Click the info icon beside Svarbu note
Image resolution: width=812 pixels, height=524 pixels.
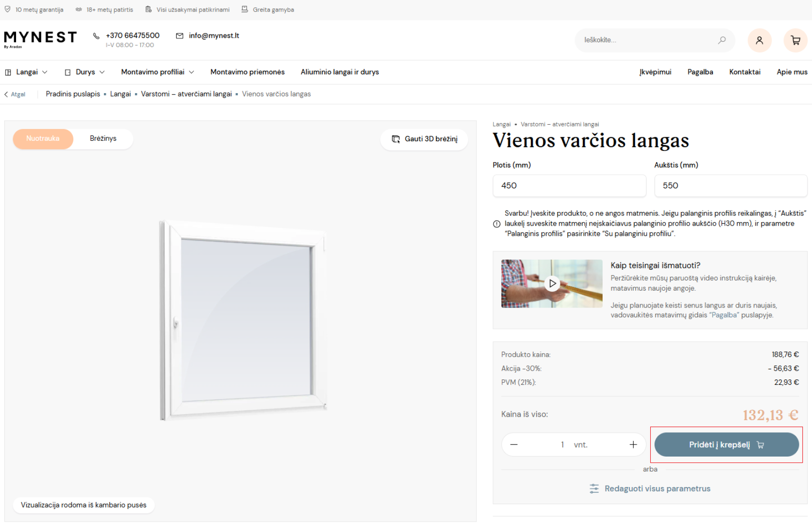[x=496, y=224]
